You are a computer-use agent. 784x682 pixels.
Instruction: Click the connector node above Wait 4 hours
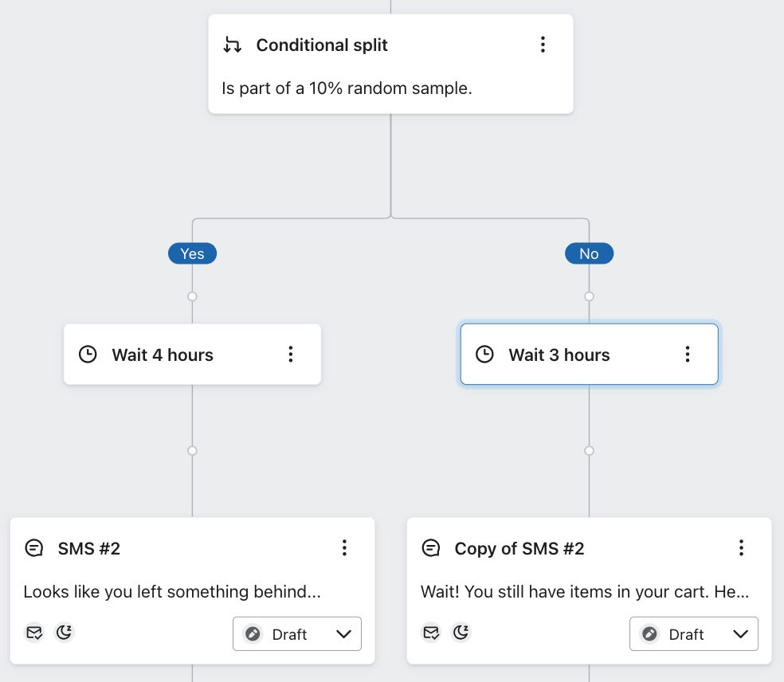(192, 296)
